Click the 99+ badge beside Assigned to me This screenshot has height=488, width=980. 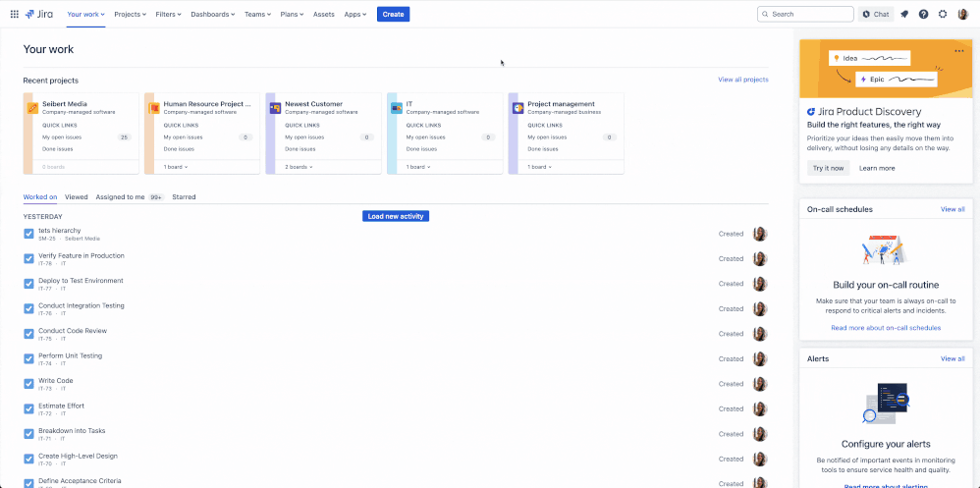(156, 197)
